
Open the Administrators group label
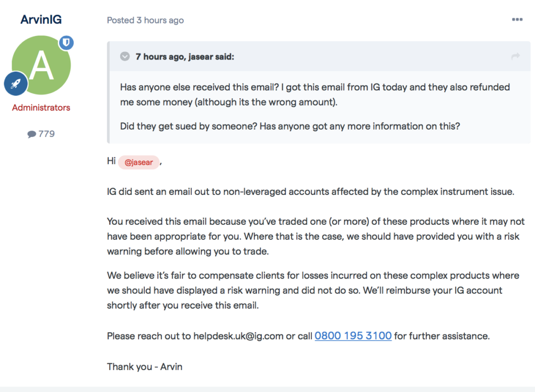coord(41,108)
